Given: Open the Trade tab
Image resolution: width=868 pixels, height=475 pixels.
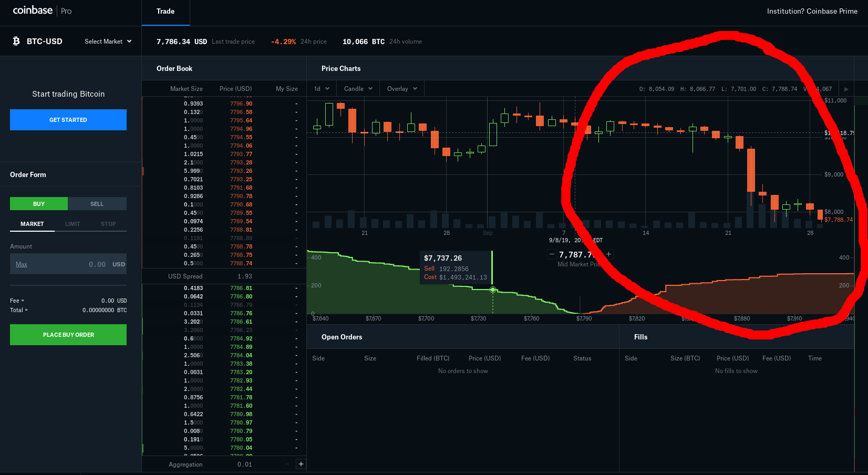Looking at the screenshot, I should point(166,11).
